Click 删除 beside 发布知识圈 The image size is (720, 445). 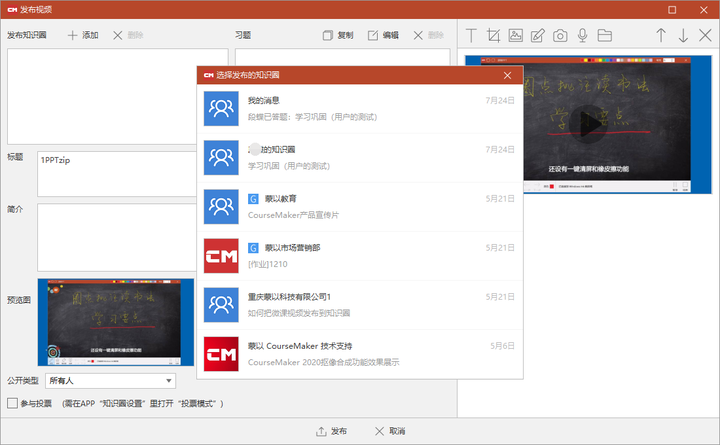coord(128,35)
